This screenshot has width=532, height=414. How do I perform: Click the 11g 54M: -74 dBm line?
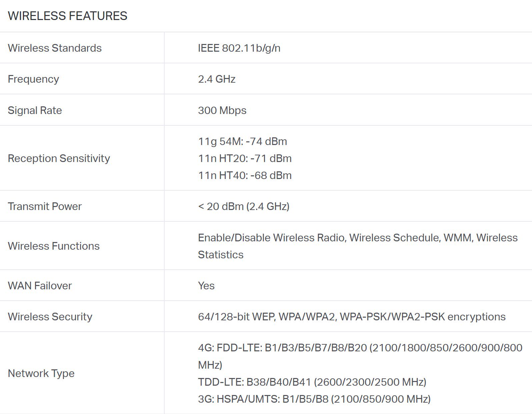(242, 141)
